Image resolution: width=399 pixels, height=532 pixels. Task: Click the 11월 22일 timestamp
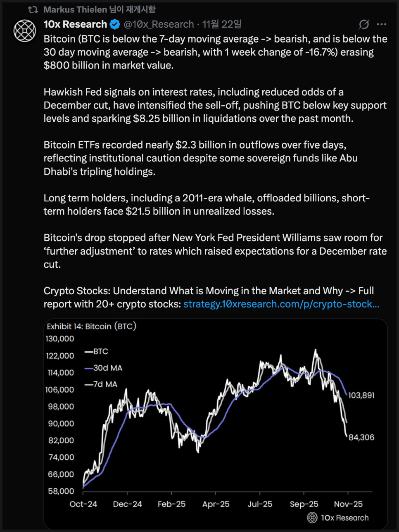[222, 24]
